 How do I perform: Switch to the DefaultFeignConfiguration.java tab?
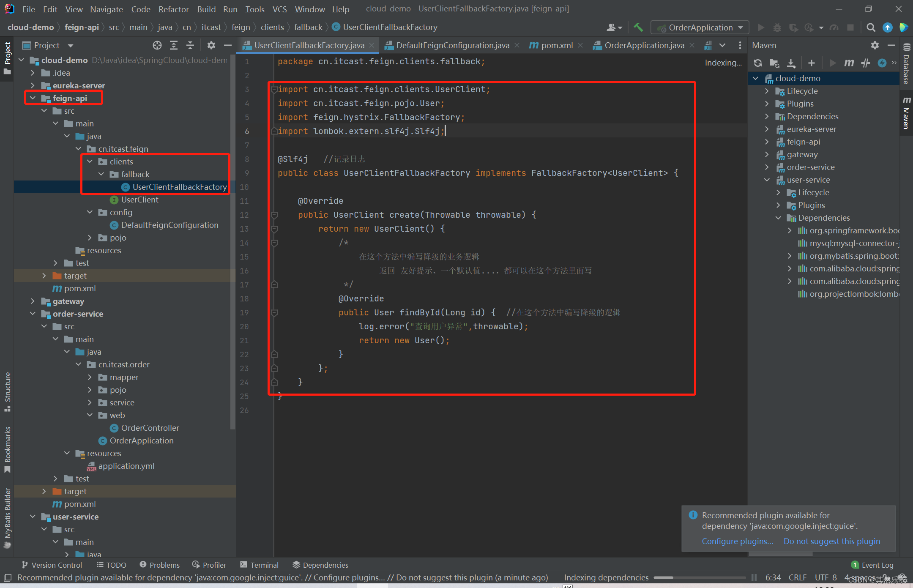pyautogui.click(x=452, y=45)
